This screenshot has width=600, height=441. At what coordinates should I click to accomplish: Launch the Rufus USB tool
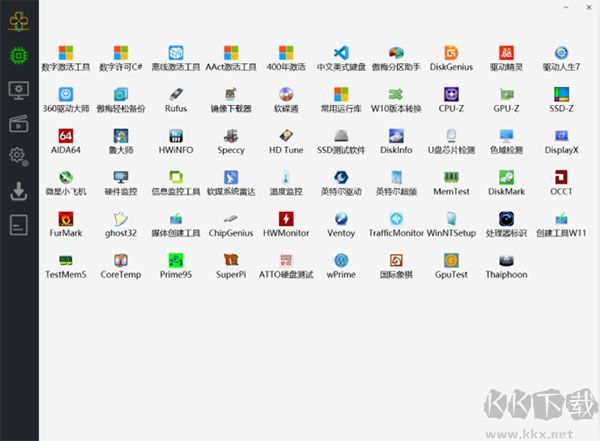176,100
